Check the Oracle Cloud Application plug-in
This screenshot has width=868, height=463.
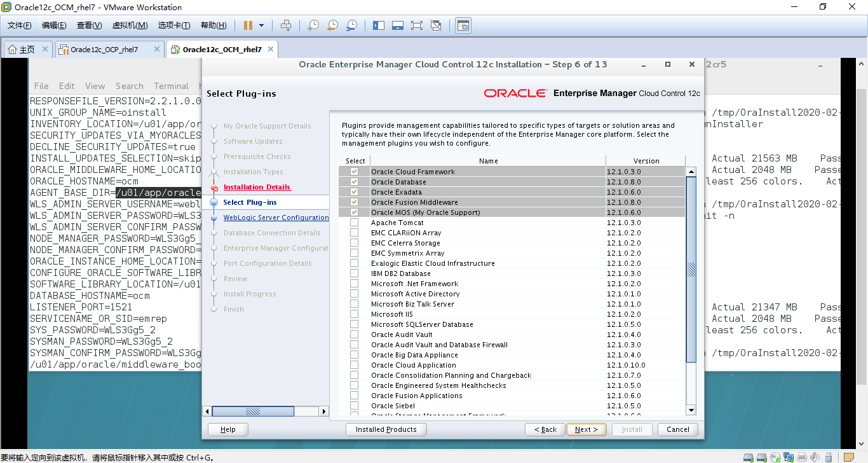coord(354,365)
